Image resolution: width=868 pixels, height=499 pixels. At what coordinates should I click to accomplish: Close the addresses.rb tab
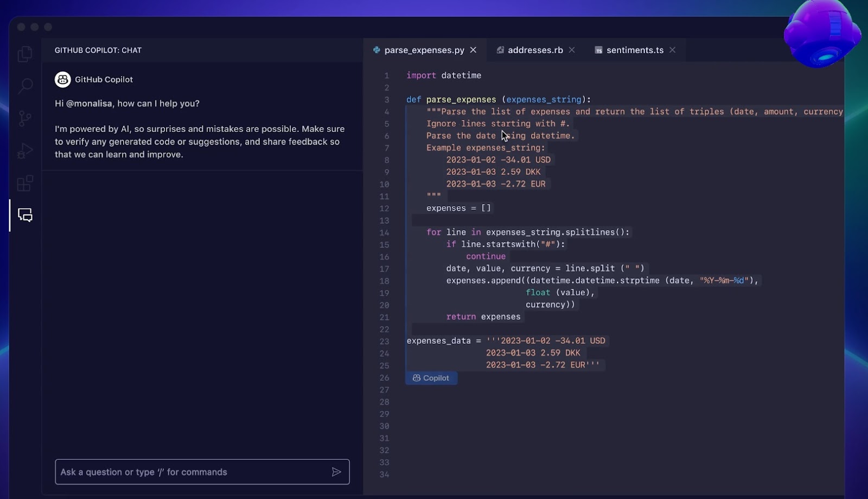point(572,50)
